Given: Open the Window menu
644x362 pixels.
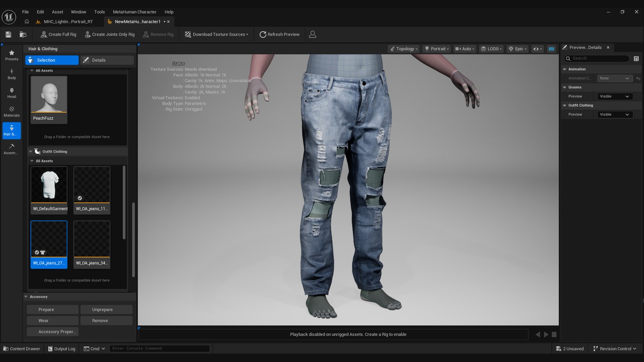Looking at the screenshot, I should (x=78, y=12).
